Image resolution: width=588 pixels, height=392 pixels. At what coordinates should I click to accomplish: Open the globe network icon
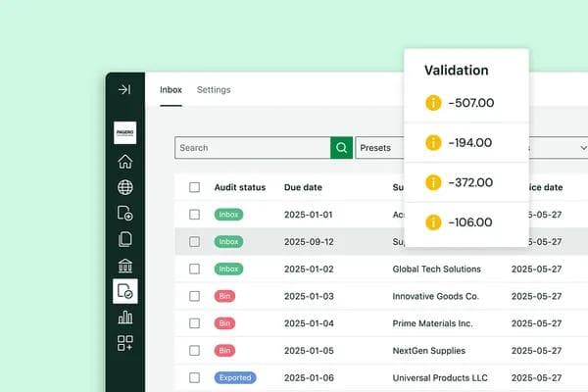(124, 187)
